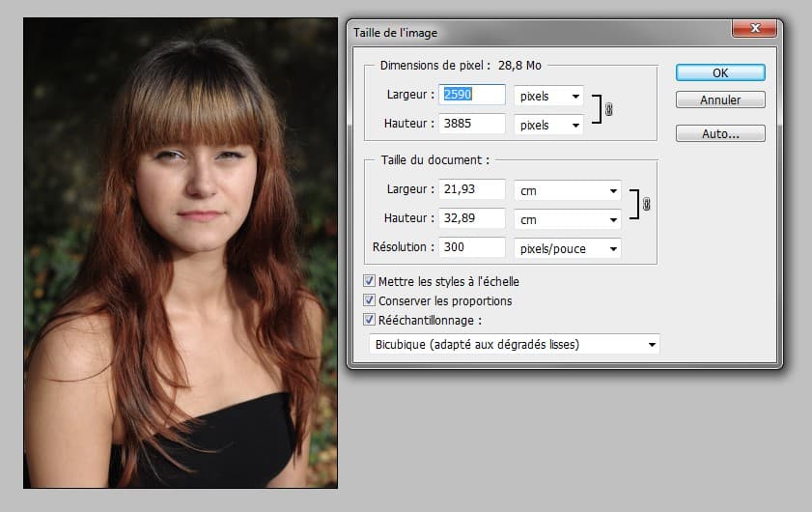The image size is (812, 512).
Task: Click the pixel dimensions chain link icon
Action: coord(609,109)
